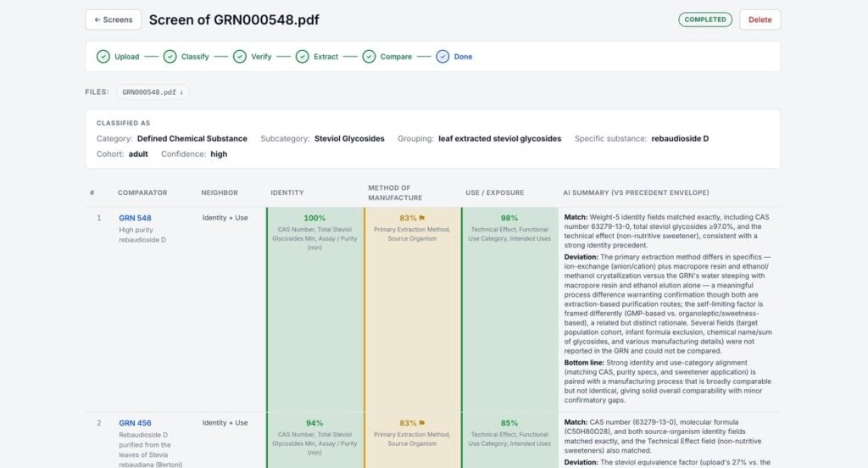Click the Compare step checkmark icon
868x468 pixels.
[x=370, y=57]
